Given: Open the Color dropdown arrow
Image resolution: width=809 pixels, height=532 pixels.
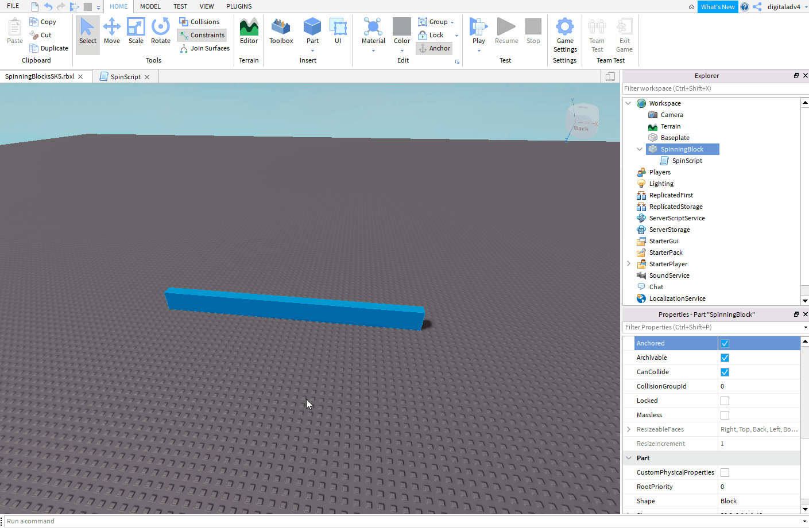Looking at the screenshot, I should (x=402, y=51).
